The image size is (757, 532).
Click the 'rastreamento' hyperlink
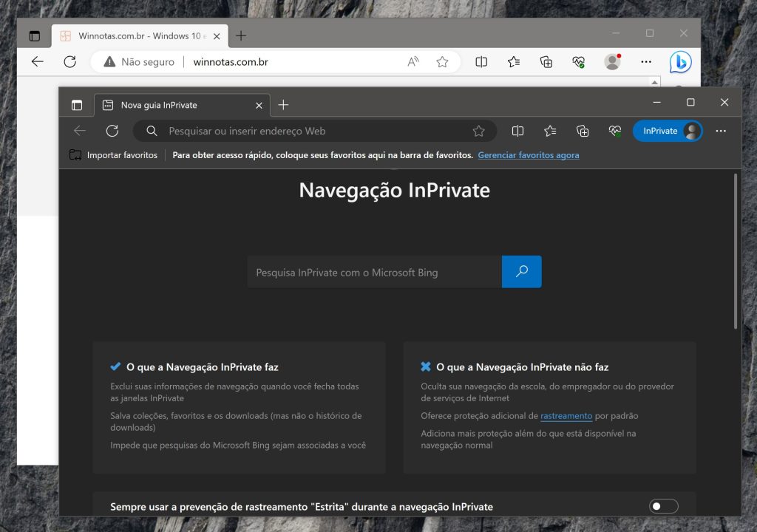566,415
